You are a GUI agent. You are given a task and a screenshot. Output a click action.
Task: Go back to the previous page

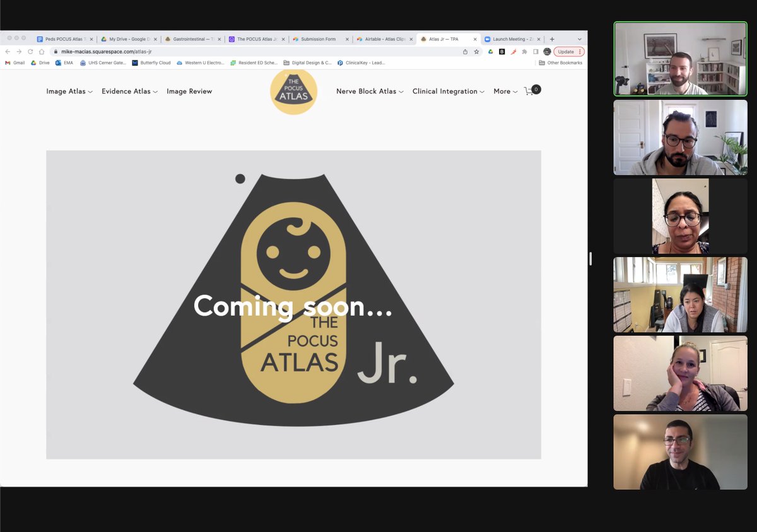point(8,52)
